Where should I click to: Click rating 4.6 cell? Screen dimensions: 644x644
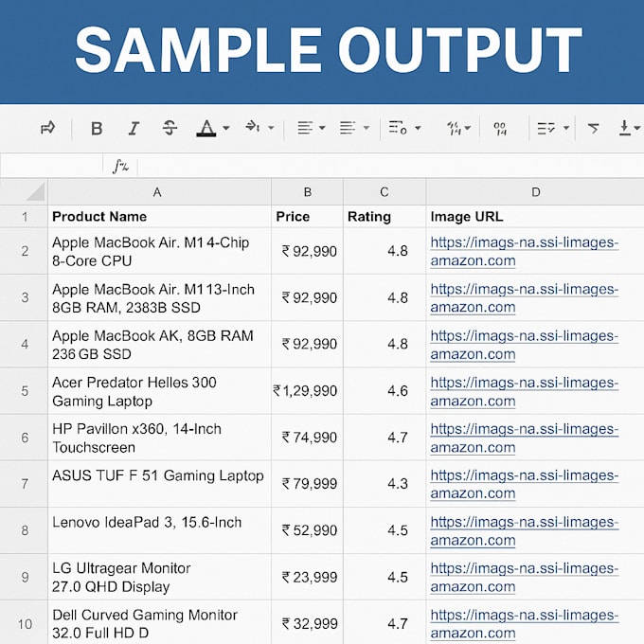(x=385, y=391)
